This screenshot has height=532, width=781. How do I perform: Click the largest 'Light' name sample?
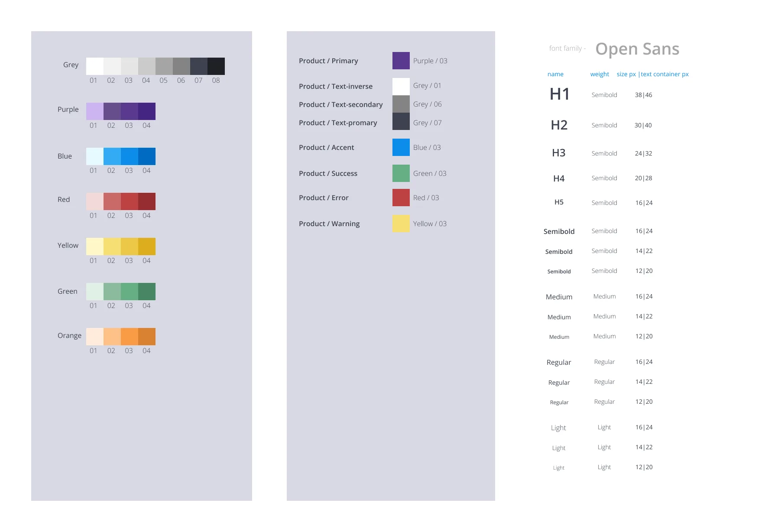point(558,428)
